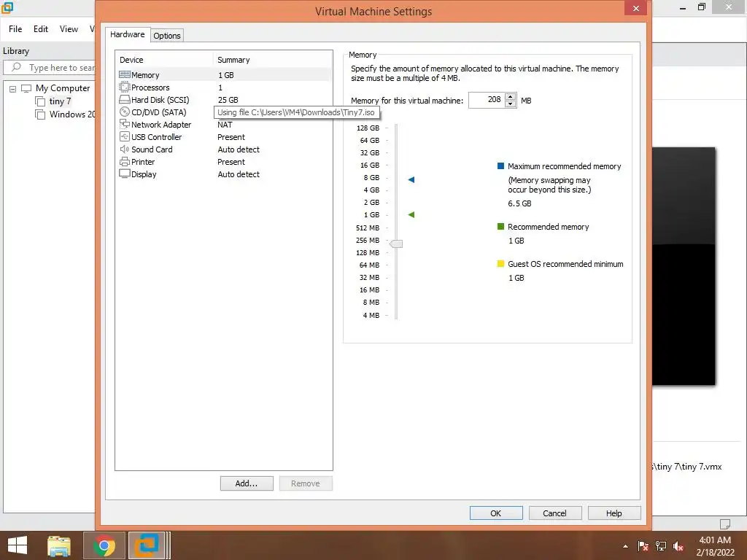Select the Display monitor icon
Viewport: 747px width, 560px height.
124,174
